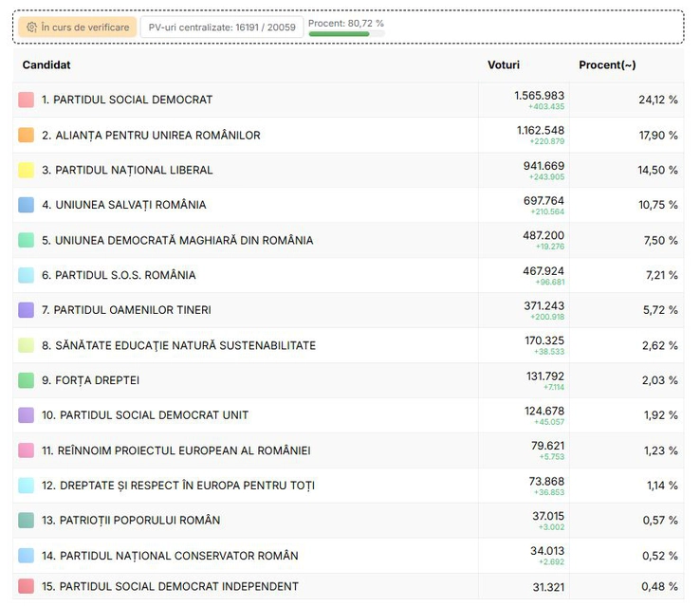This screenshot has height=606, width=700.
Task: Click the În curs de verificare status badge
Action: pos(77,28)
